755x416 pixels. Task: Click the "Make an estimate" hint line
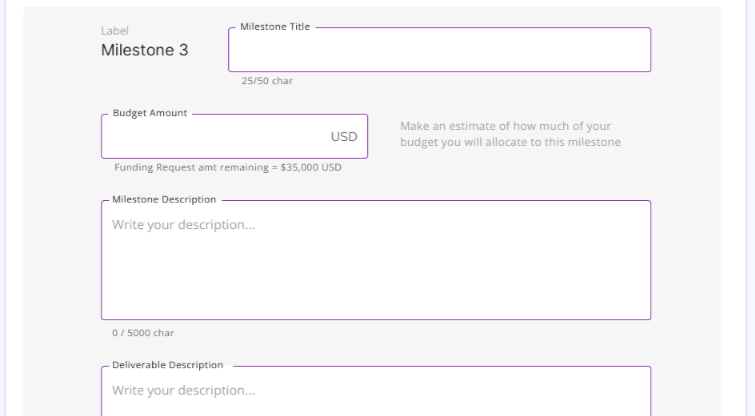[x=505, y=126]
